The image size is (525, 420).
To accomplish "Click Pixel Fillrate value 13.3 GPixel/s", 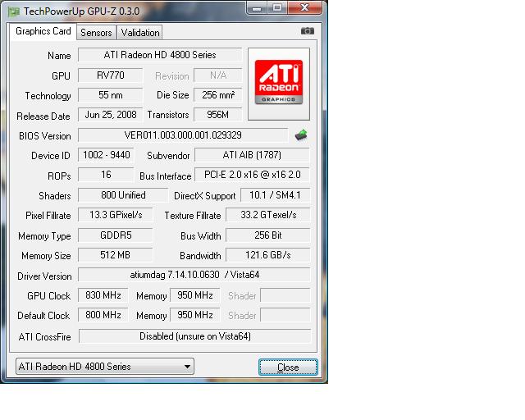I will pos(116,215).
